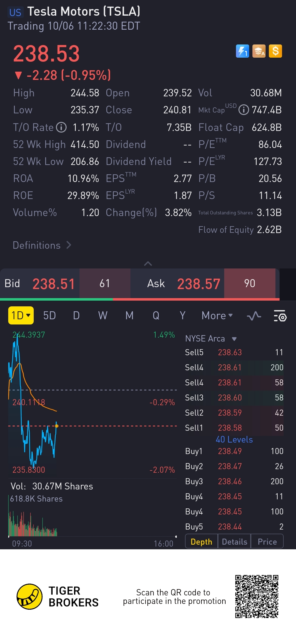Tap the last price 238.53
Screen dimensions: 296x644
[x=46, y=54]
